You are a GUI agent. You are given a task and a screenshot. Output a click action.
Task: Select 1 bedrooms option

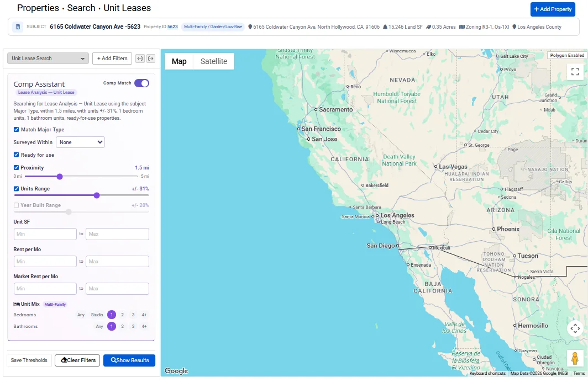click(x=112, y=315)
